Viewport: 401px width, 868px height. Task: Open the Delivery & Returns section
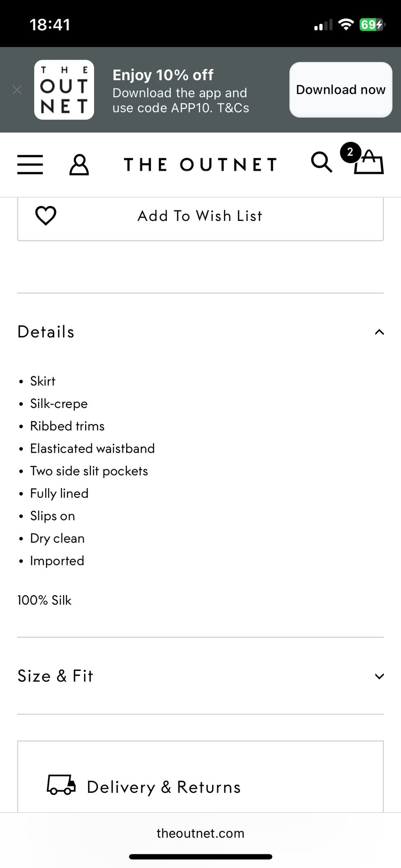coord(164,787)
